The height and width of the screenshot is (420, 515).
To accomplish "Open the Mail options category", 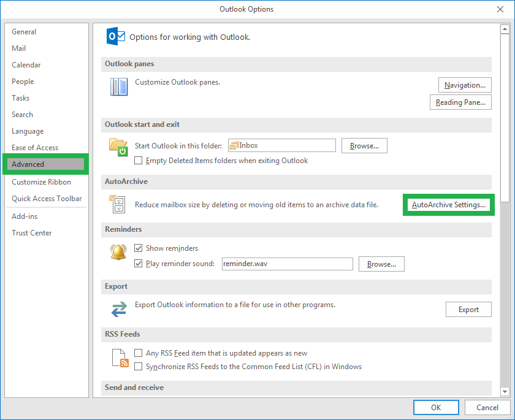I will point(19,48).
